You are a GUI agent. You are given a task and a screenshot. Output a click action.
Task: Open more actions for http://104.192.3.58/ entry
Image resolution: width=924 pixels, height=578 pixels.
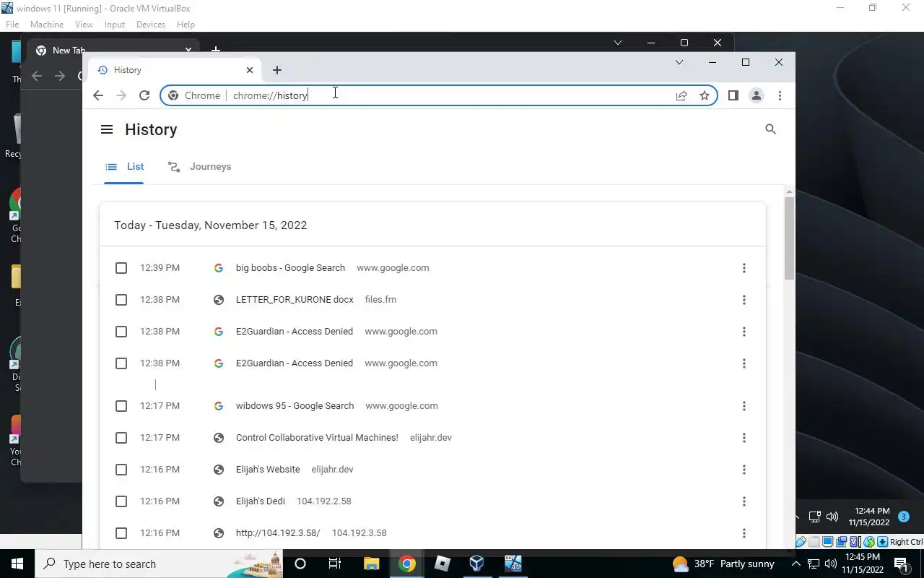(744, 533)
